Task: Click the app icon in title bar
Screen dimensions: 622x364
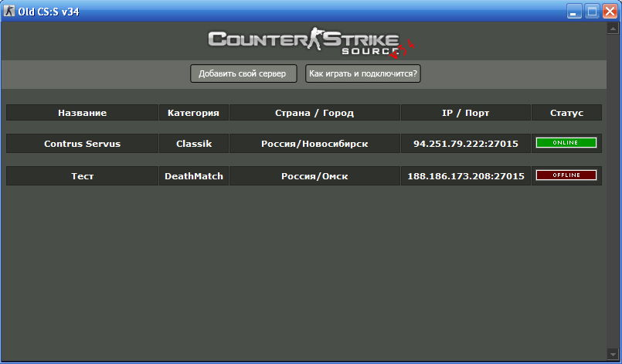Action: (x=9, y=11)
